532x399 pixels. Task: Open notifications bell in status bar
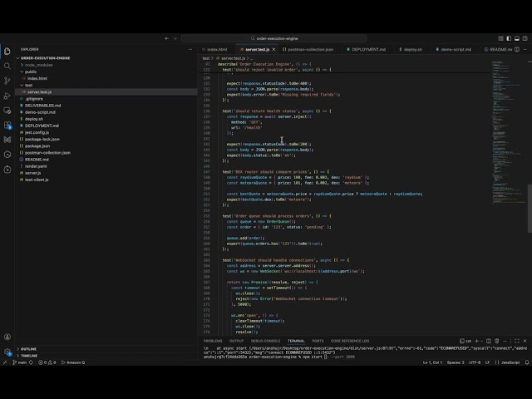pyautogui.click(x=527, y=362)
